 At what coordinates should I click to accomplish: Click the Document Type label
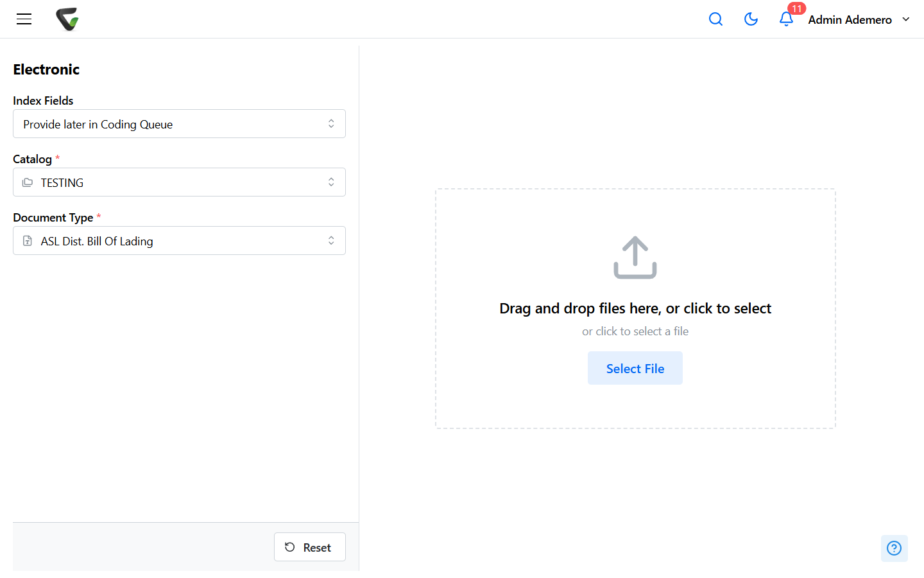[x=53, y=217]
